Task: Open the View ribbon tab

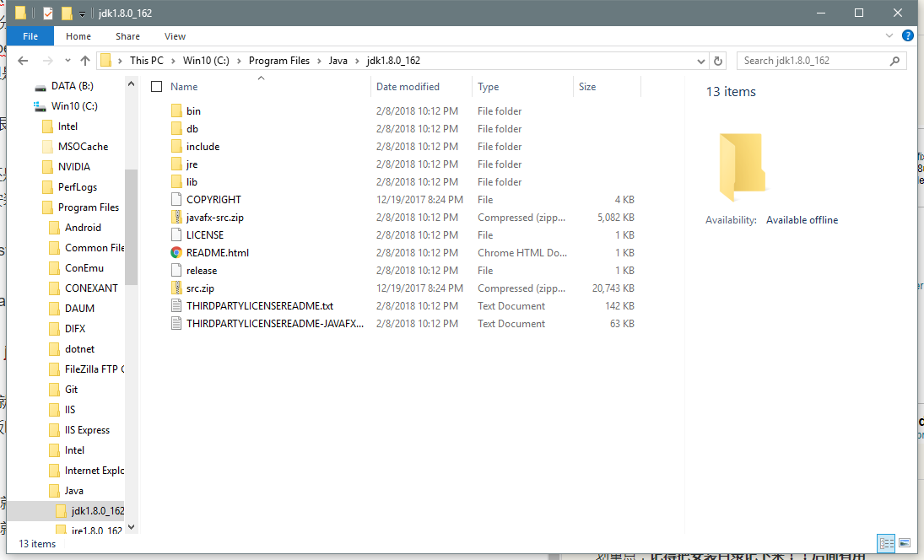Action: (x=175, y=36)
